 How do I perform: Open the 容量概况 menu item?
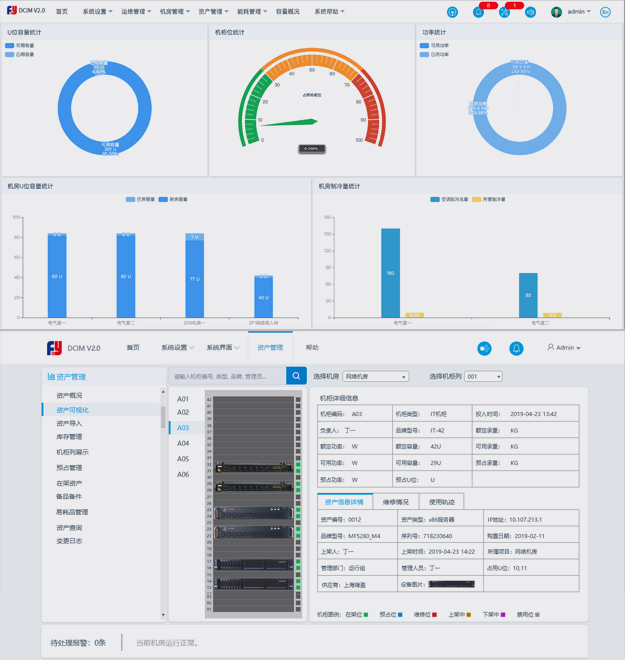[287, 12]
